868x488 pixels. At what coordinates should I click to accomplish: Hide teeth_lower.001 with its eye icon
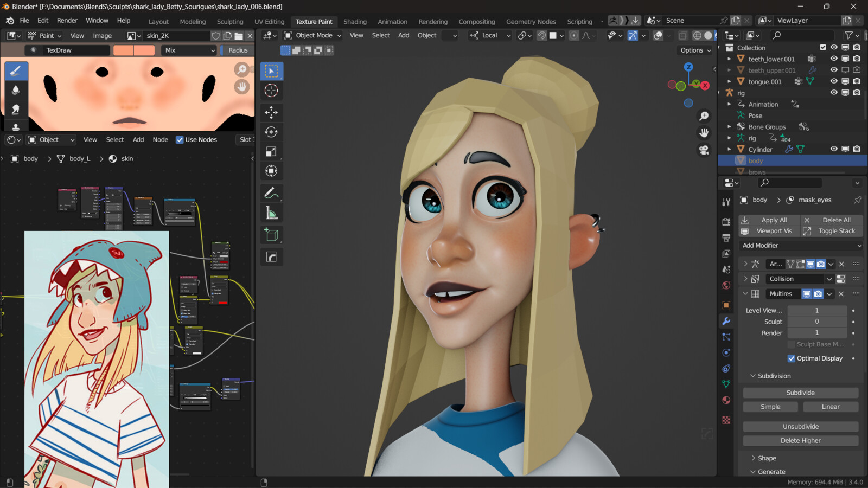(x=834, y=59)
